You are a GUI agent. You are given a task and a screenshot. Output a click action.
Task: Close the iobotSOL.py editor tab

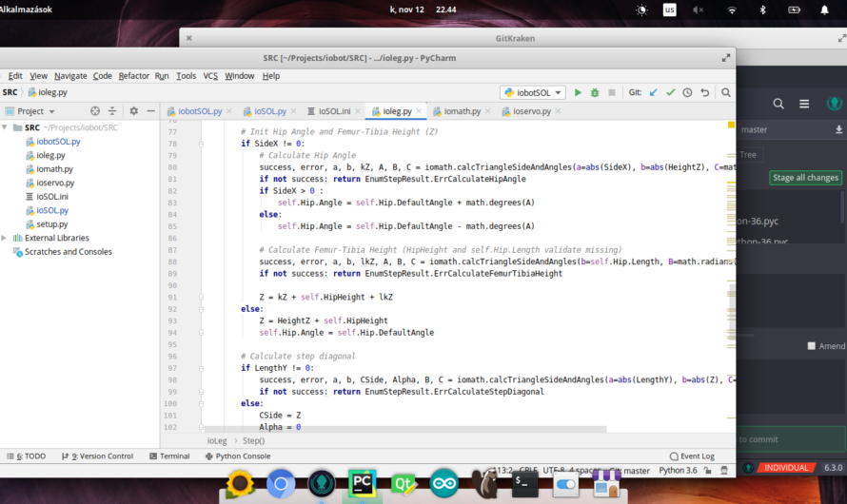229,111
